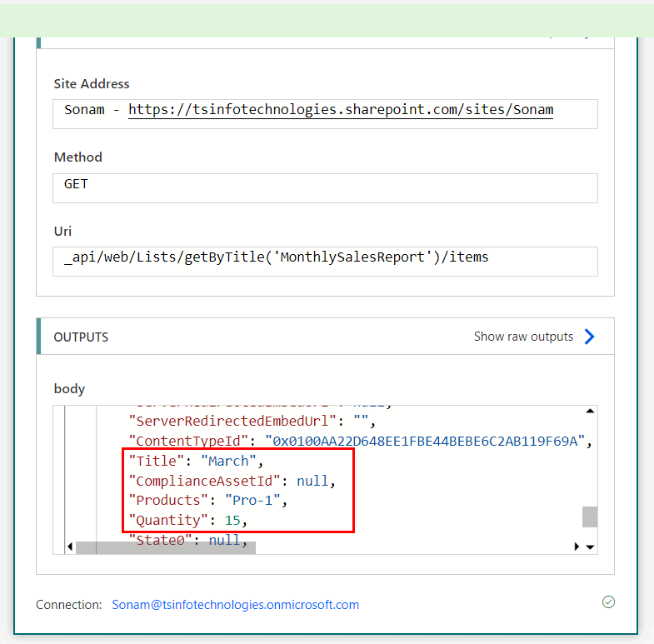Click the body scroll down arrow
654x644 pixels.
pos(590,547)
